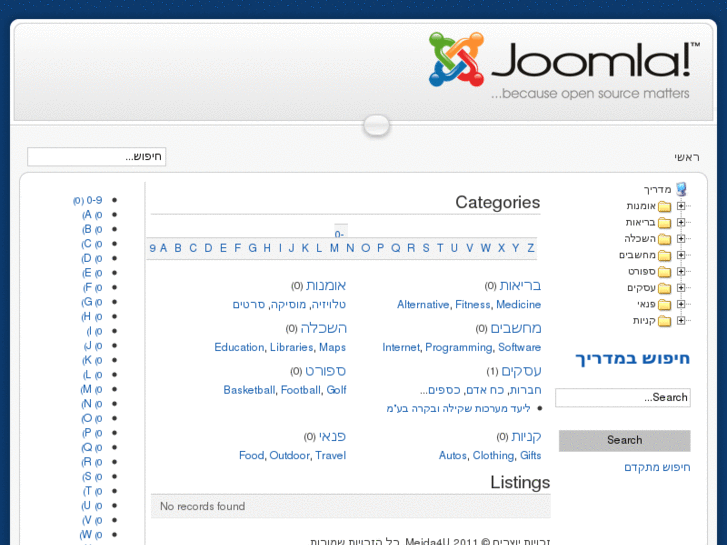Click the Joomla logo

coord(564,65)
